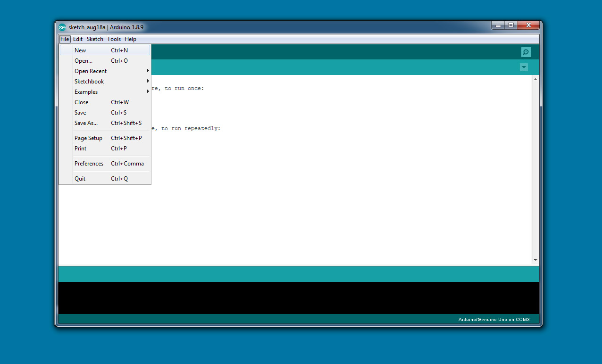Image resolution: width=602 pixels, height=364 pixels.
Task: Click the black console output area
Action: [x=299, y=298]
